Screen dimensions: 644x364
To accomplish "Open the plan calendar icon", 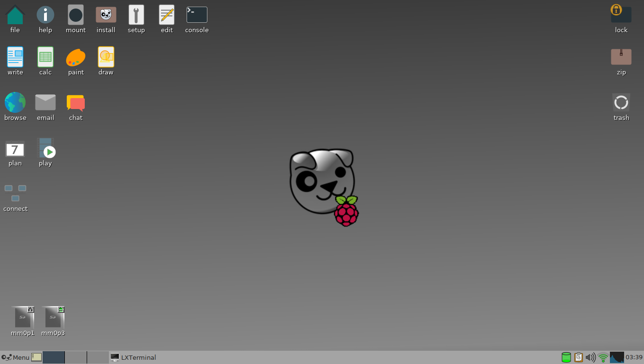I will click(x=15, y=149).
